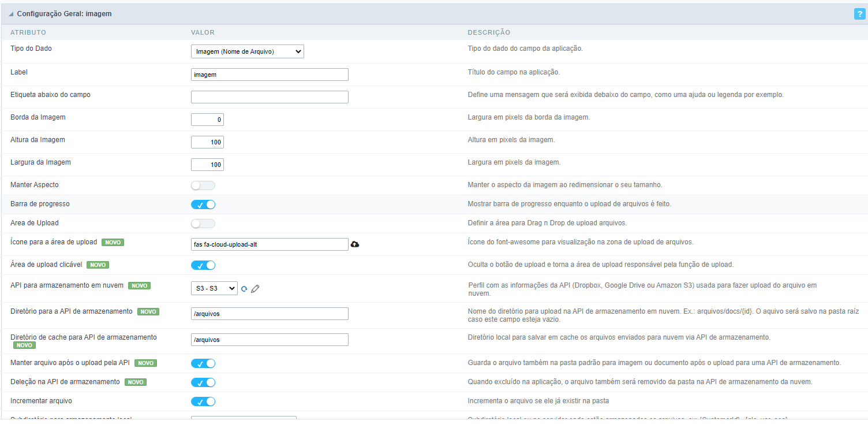
Task: Toggle Incrementar arquivo switch
Action: pyautogui.click(x=203, y=401)
